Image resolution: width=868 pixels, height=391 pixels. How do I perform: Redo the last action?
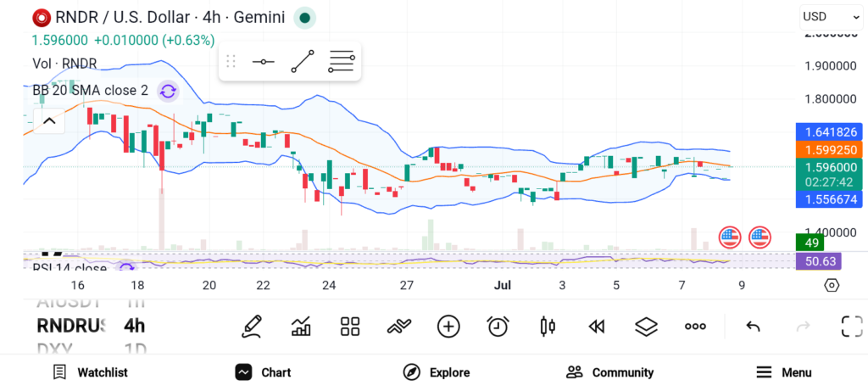[803, 327]
